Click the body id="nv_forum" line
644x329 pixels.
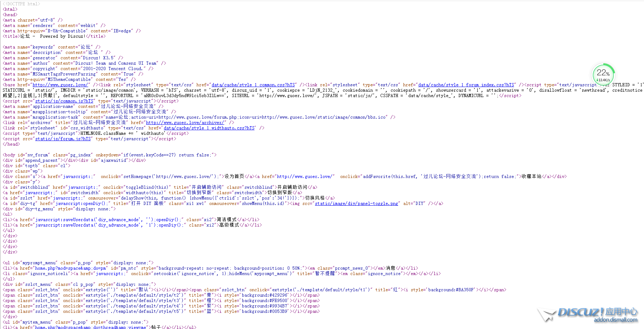[x=110, y=155]
